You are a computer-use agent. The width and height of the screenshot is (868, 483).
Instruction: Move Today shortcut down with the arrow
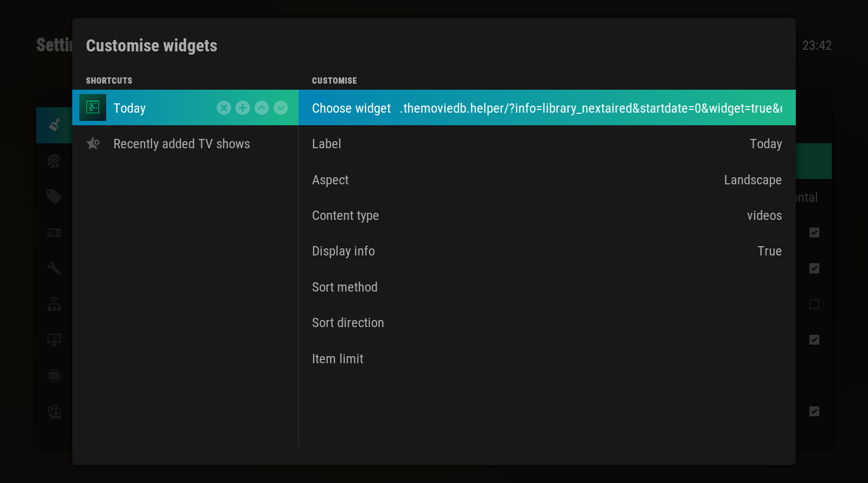(281, 108)
